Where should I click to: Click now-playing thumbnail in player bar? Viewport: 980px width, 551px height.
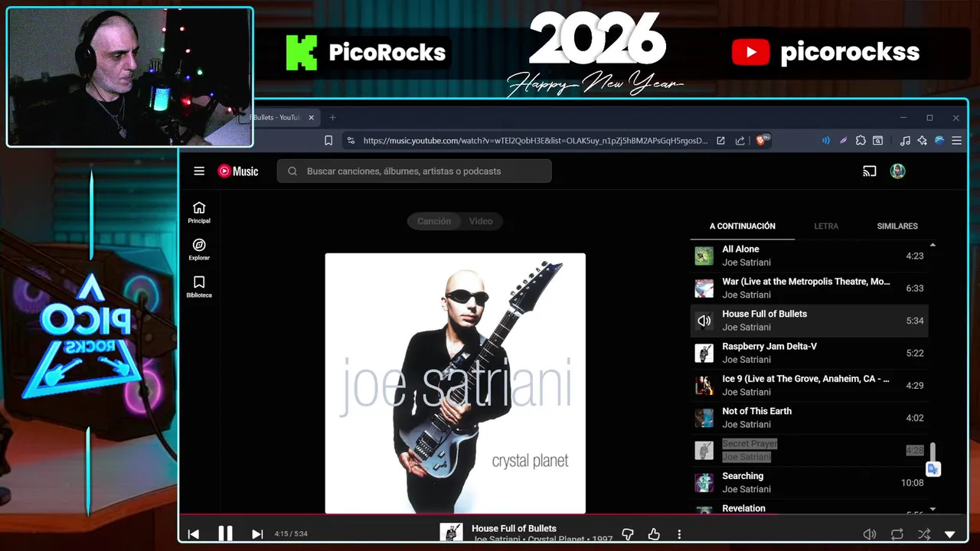[x=452, y=533]
